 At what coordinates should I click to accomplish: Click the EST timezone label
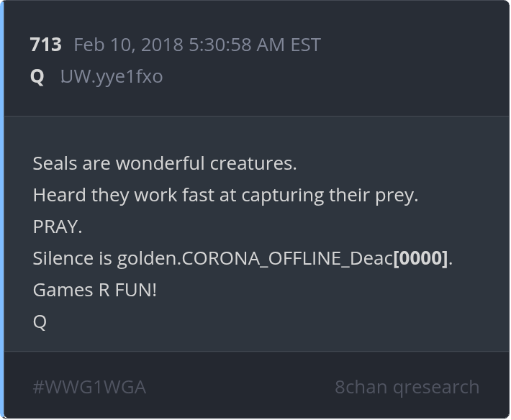tap(305, 45)
